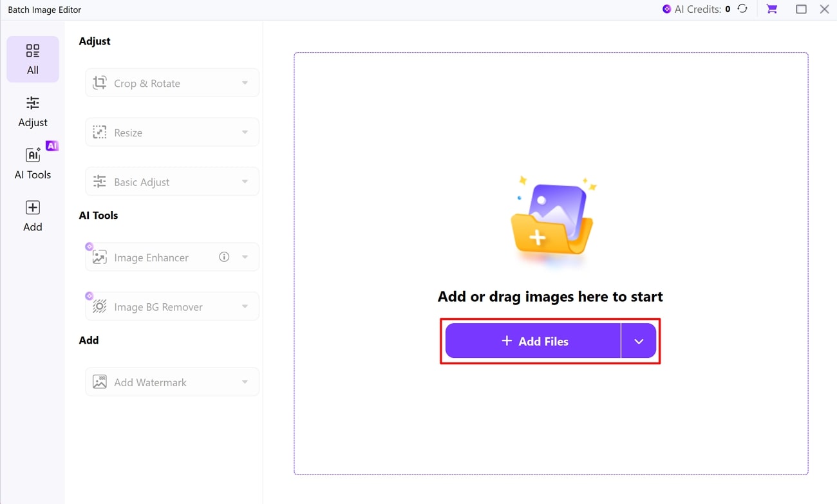The image size is (837, 504).
Task: Refresh AI Credits with the sync icon
Action: tap(742, 9)
